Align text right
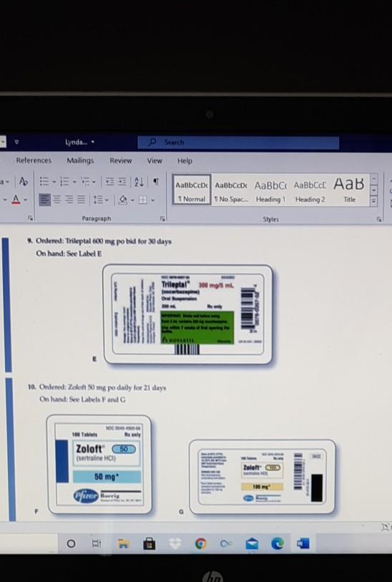Screen dimensions: 392x582 click(x=69, y=200)
